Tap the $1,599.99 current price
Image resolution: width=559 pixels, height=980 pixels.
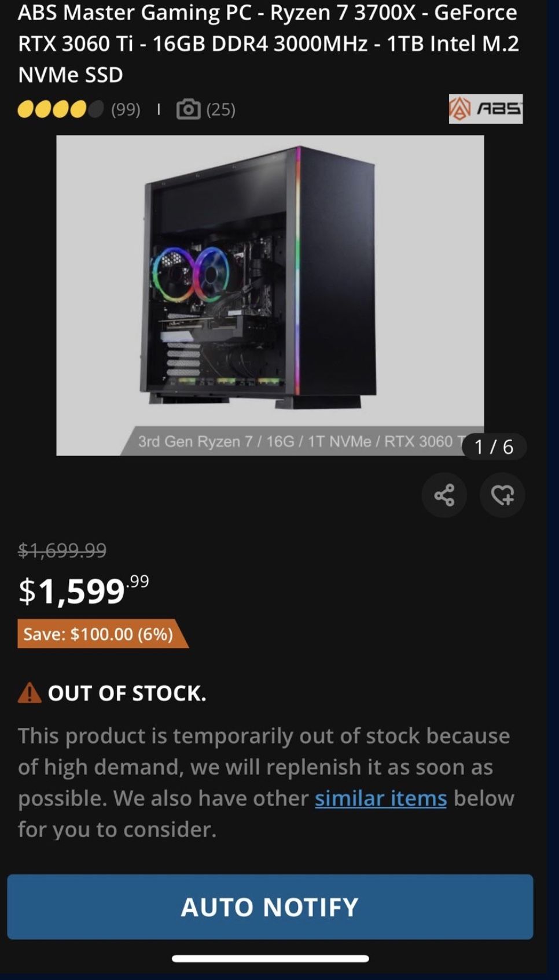point(84,590)
